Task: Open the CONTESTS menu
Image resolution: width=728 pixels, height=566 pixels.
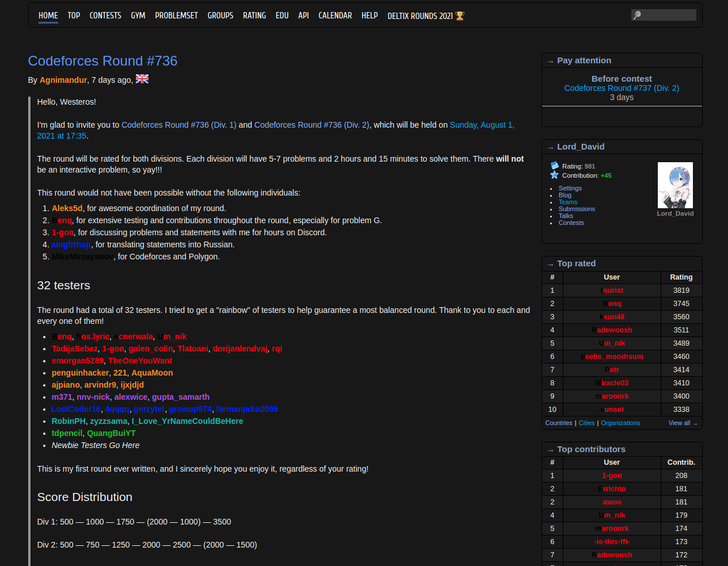Action: [x=105, y=16]
